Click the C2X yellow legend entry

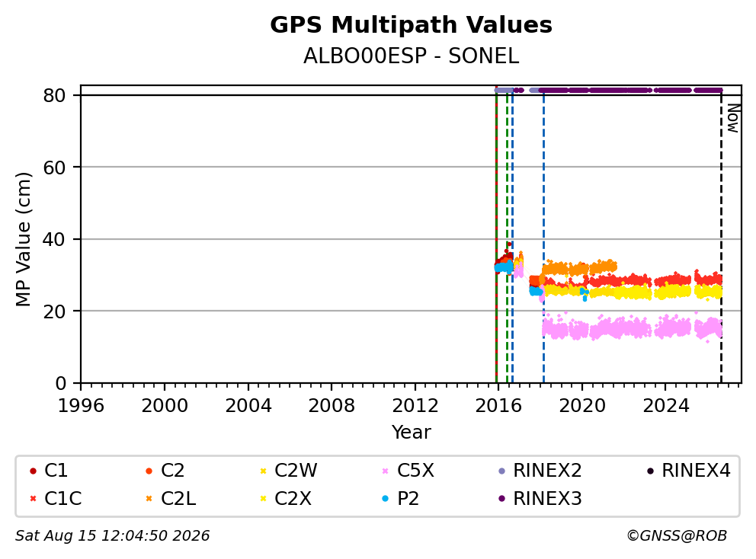(x=286, y=499)
